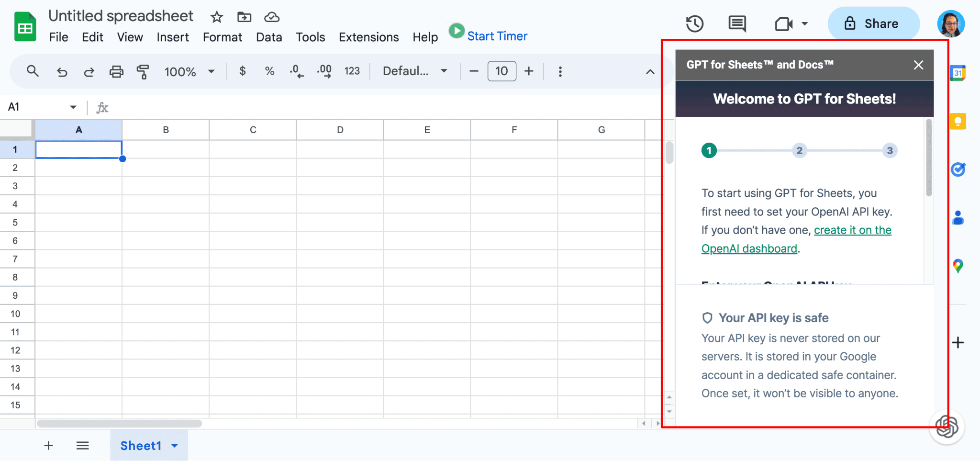Open the Google Sheets home icon

(x=25, y=28)
